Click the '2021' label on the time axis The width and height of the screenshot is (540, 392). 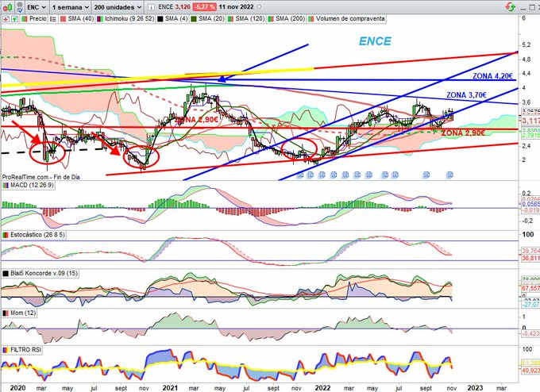(x=170, y=388)
